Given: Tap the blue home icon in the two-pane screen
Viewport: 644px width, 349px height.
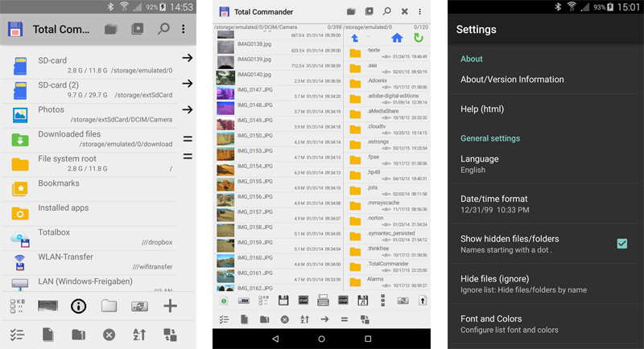Looking at the screenshot, I should [x=397, y=38].
